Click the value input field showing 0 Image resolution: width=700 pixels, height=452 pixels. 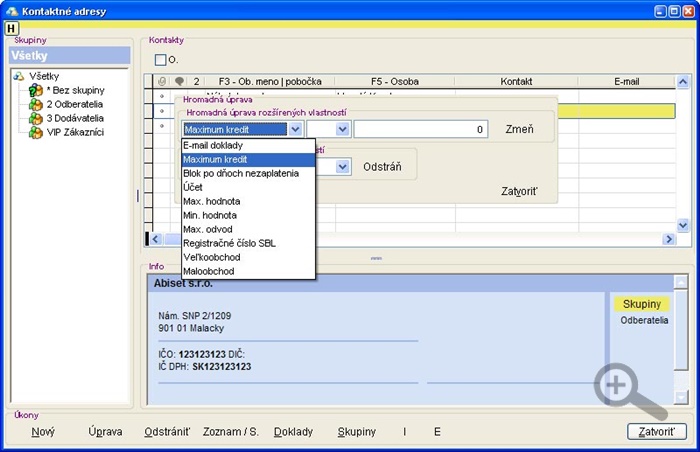(421, 130)
